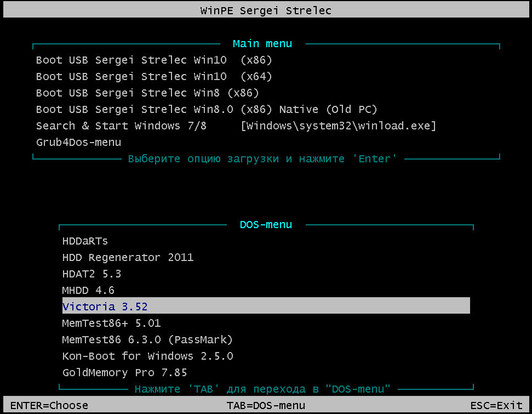Choose Boot USB Sergei Strelec Win10 (x64)
This screenshot has height=414, width=532.
click(x=154, y=76)
